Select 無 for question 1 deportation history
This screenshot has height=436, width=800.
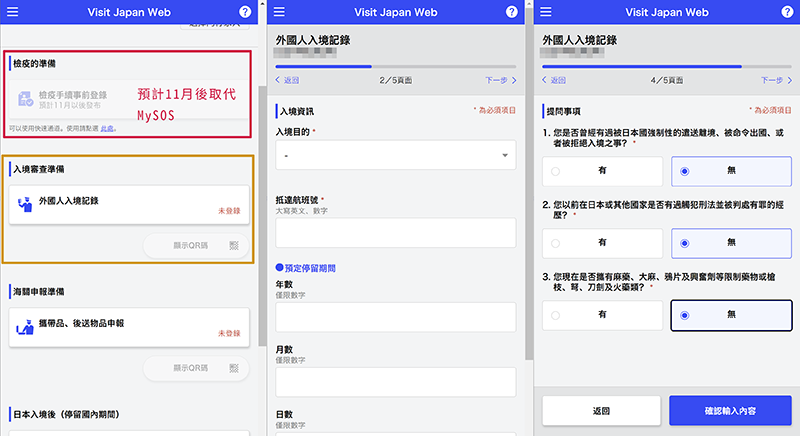(x=731, y=171)
